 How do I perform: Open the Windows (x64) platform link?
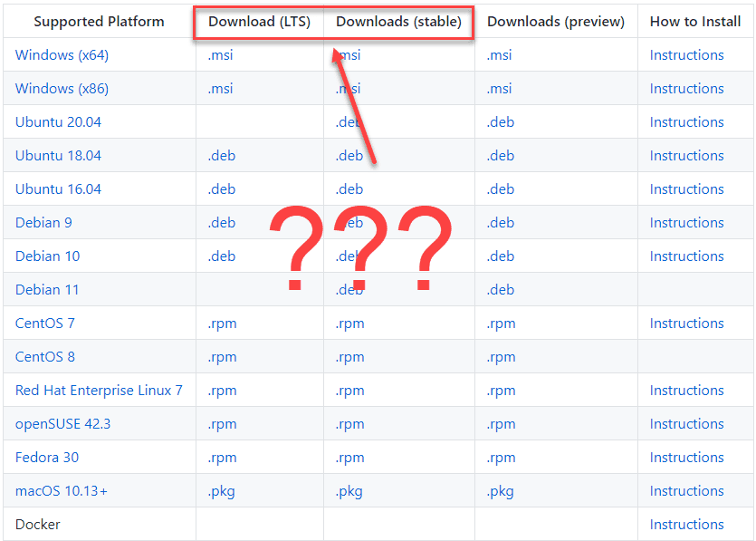pyautogui.click(x=62, y=55)
